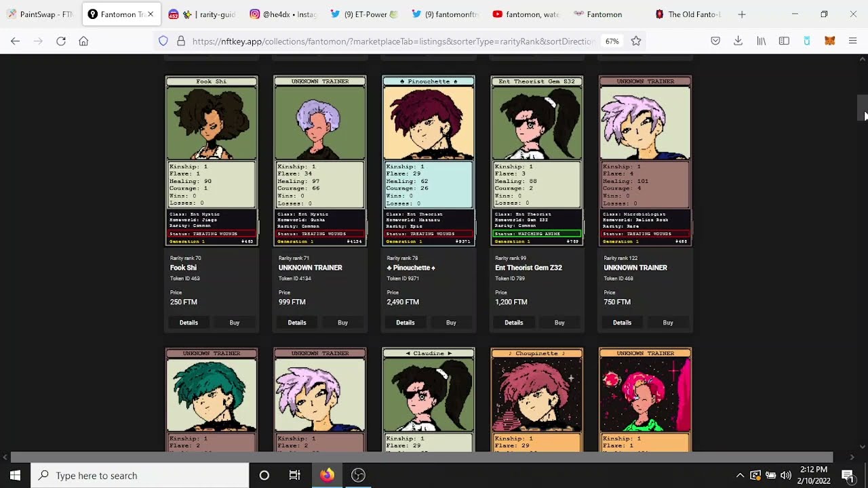Viewport: 868px width, 488px height.
Task: Open Firefox from the taskbar
Action: [x=327, y=475]
